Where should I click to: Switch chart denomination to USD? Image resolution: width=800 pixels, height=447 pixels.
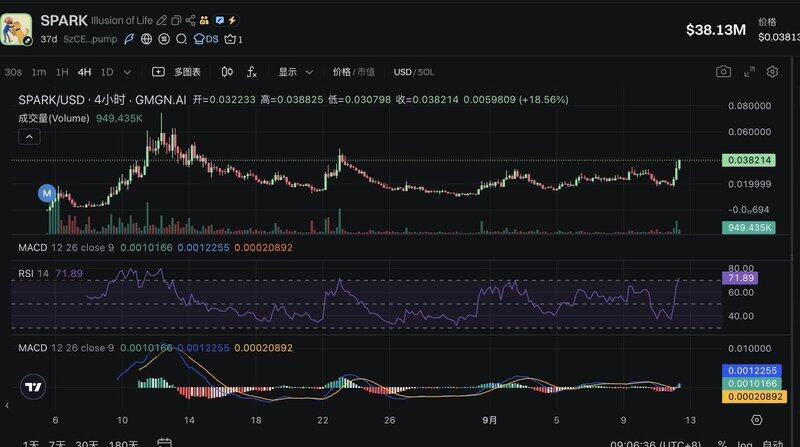pyautogui.click(x=403, y=72)
